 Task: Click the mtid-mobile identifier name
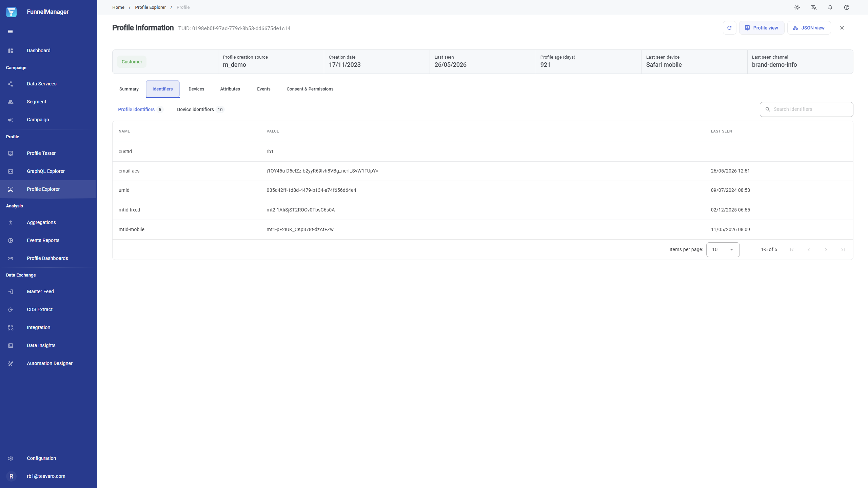131,229
